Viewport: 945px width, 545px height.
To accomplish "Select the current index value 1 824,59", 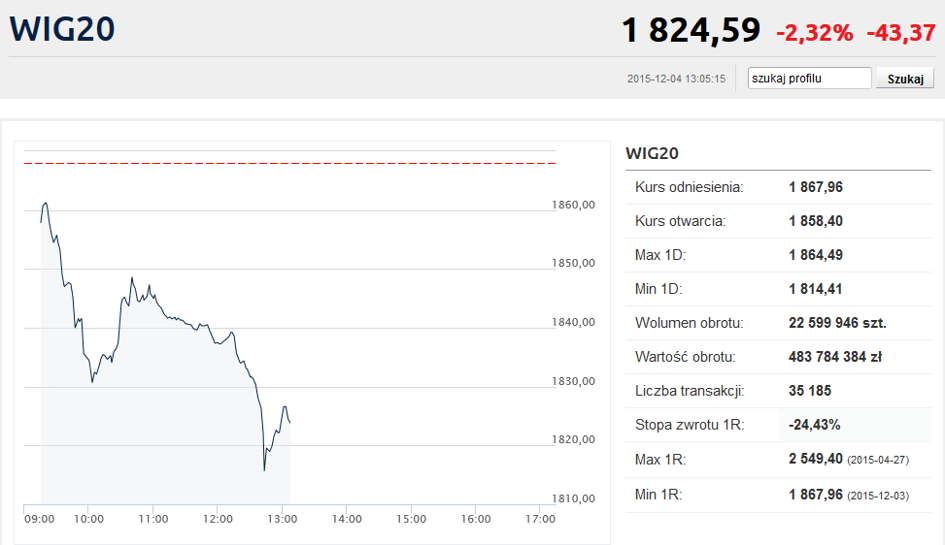I will tap(691, 30).
